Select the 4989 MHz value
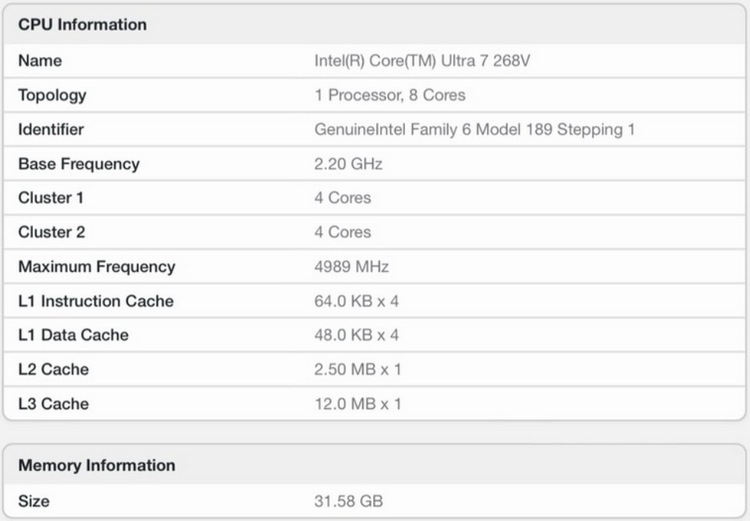Image resolution: width=750 pixels, height=521 pixels. (x=352, y=267)
